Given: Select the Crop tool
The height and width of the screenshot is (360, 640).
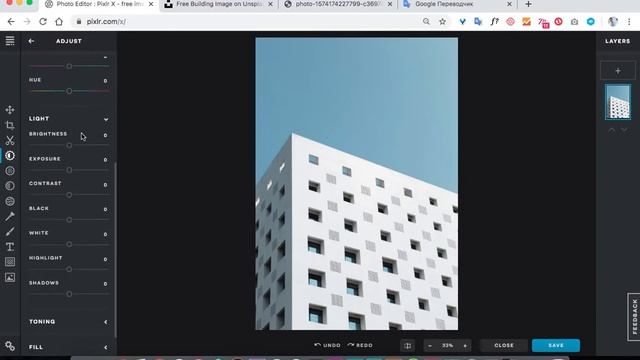Looking at the screenshot, I should click(10, 125).
